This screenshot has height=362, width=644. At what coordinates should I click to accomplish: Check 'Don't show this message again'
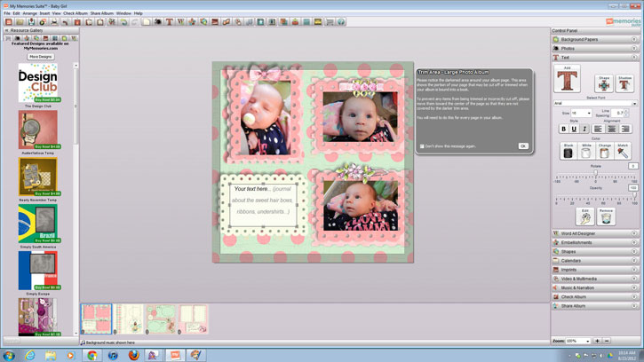[x=422, y=146]
